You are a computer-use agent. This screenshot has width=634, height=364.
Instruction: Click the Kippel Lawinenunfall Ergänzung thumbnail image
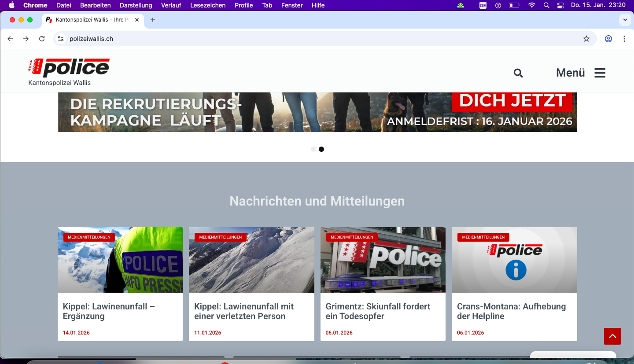click(x=120, y=260)
